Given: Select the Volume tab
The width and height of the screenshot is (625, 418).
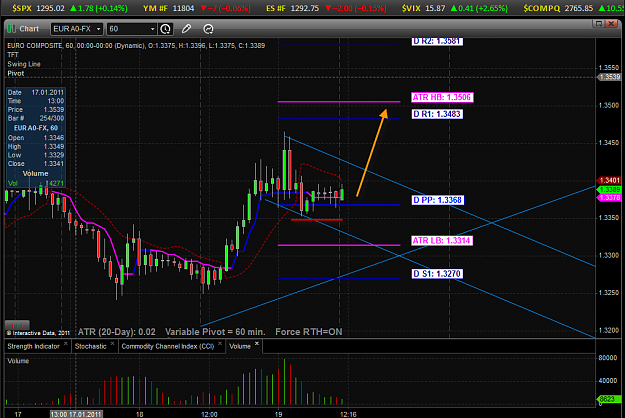Looking at the screenshot, I should point(240,346).
